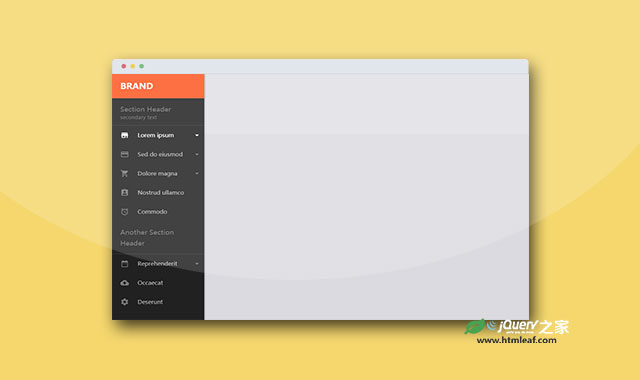640x380 pixels.
Task: Expand the Sed do eiusmod submenu arrow
Action: [197, 154]
